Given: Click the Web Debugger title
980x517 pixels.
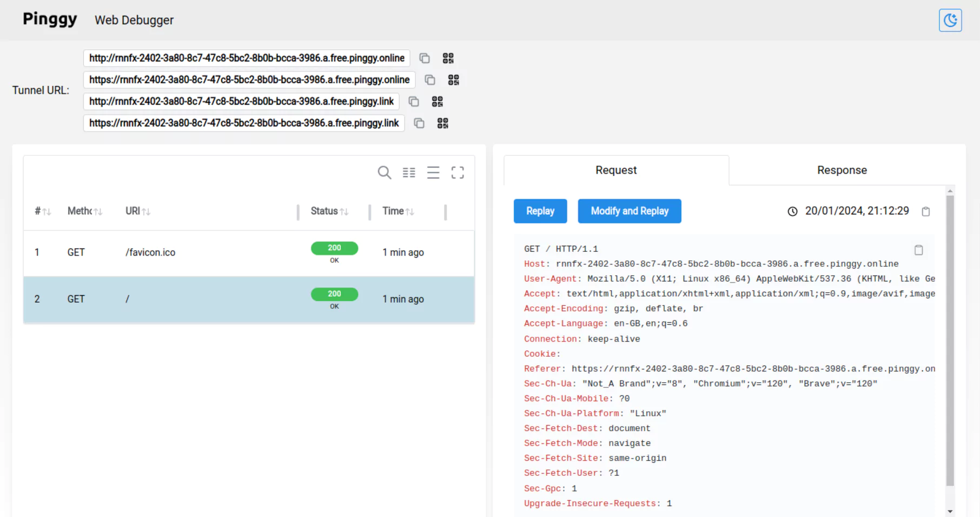Looking at the screenshot, I should pyautogui.click(x=134, y=20).
